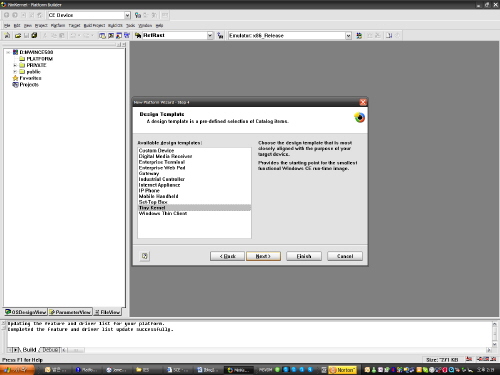Click the icon right of the RelRast dropdown
The width and height of the screenshot is (500, 375).
click(x=220, y=35)
